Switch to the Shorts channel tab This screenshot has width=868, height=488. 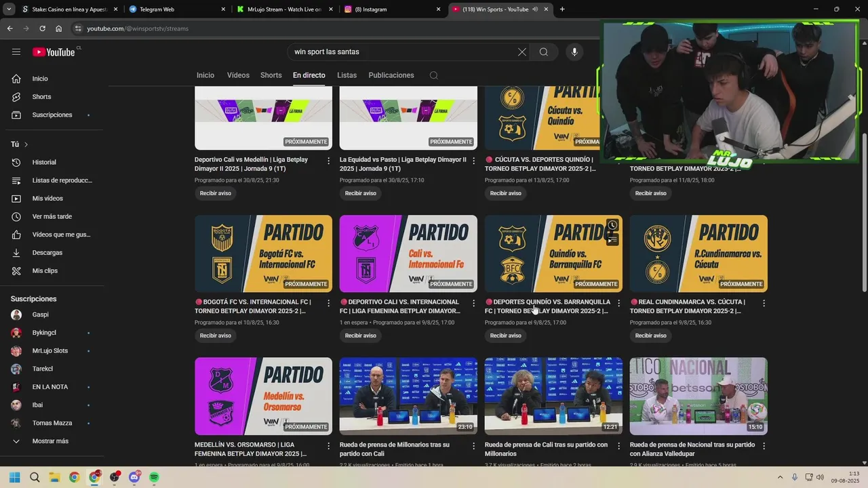[271, 75]
